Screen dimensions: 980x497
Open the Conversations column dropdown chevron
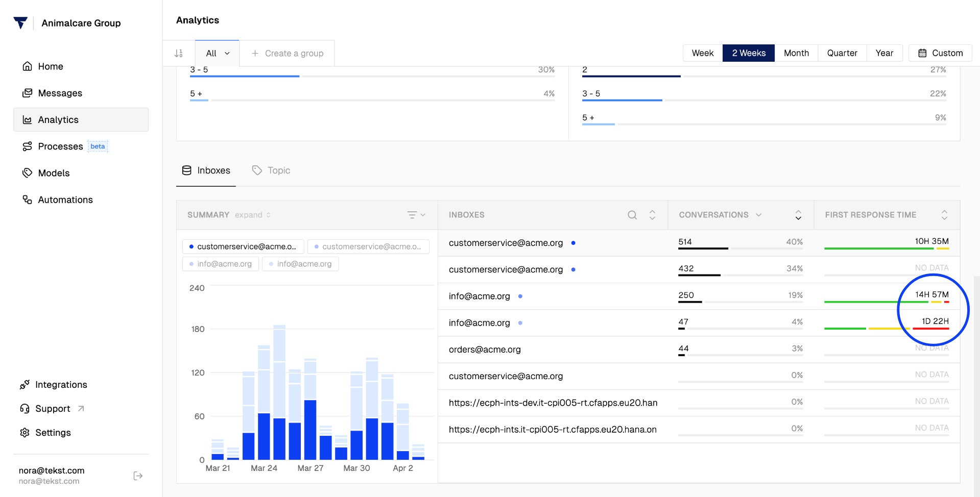click(759, 215)
